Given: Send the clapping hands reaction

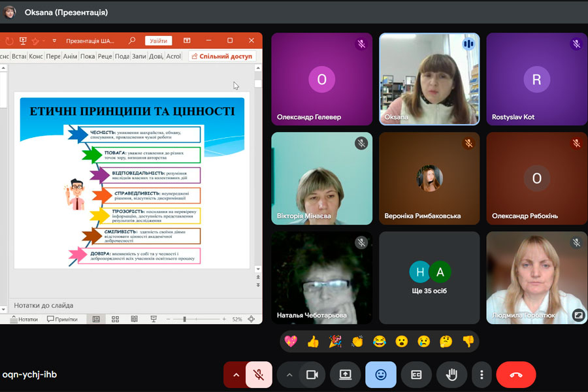Looking at the screenshot, I should [357, 341].
